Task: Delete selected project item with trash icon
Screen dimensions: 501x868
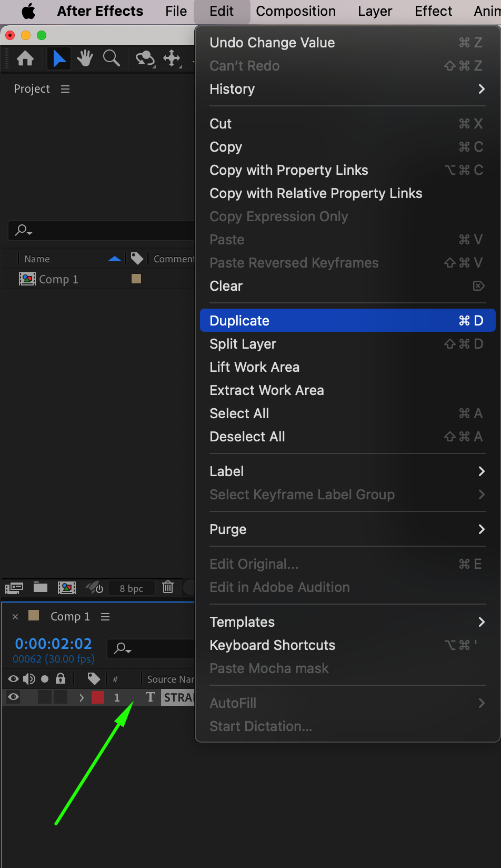Action: tap(168, 587)
